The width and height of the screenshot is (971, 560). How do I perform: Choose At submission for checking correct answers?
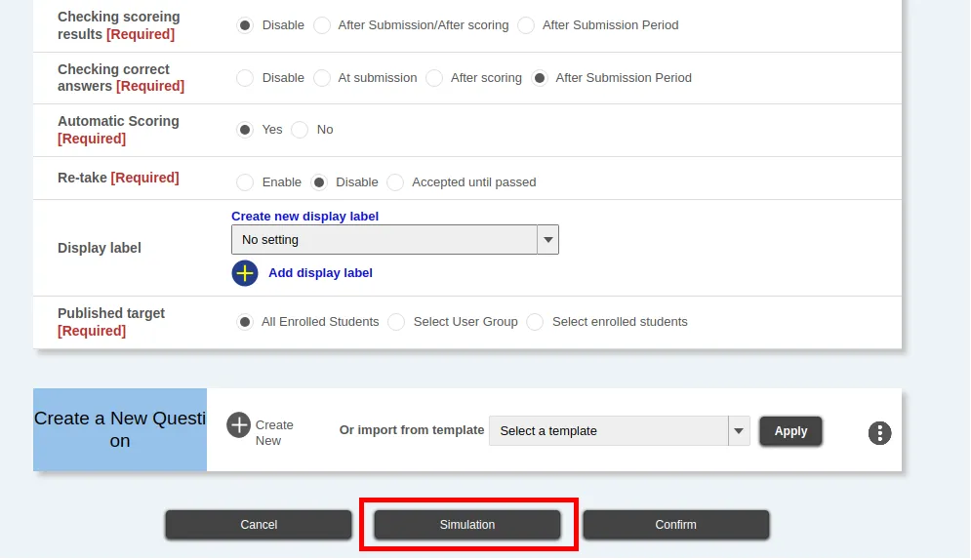[322, 78]
